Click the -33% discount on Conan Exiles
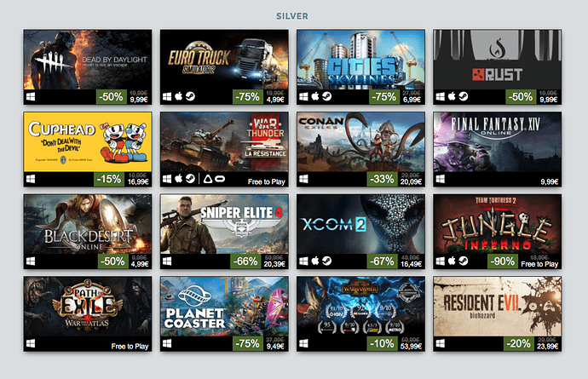Image resolution: width=588 pixels, height=379 pixels. [x=382, y=179]
